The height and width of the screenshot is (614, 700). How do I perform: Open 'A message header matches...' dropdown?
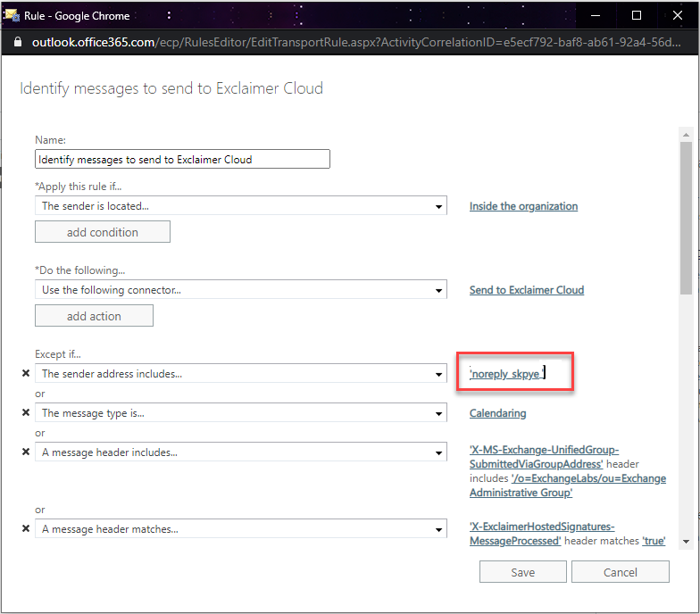(438, 529)
